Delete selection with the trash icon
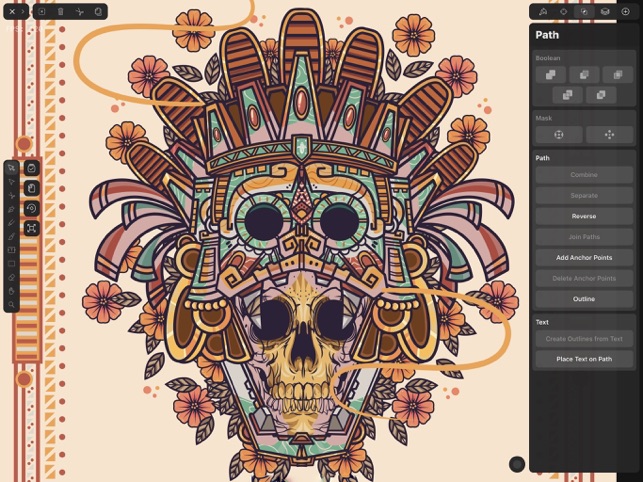The height and width of the screenshot is (482, 643). [61, 11]
